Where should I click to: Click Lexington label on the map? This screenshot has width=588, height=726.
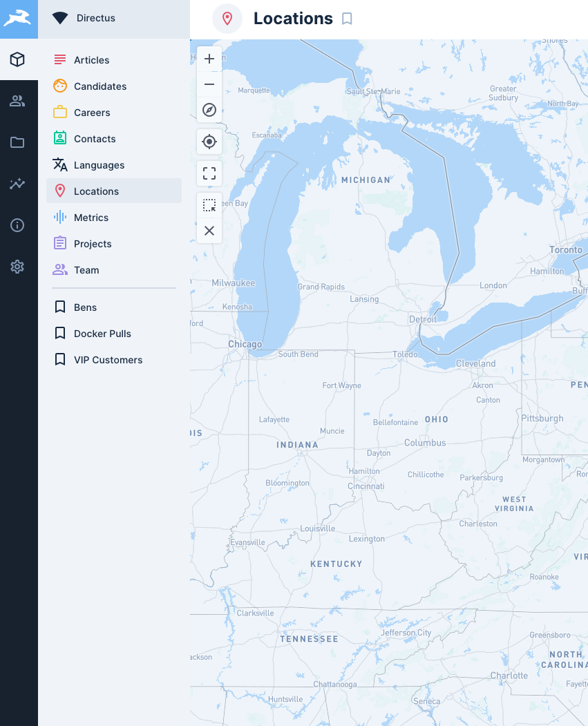[367, 539]
